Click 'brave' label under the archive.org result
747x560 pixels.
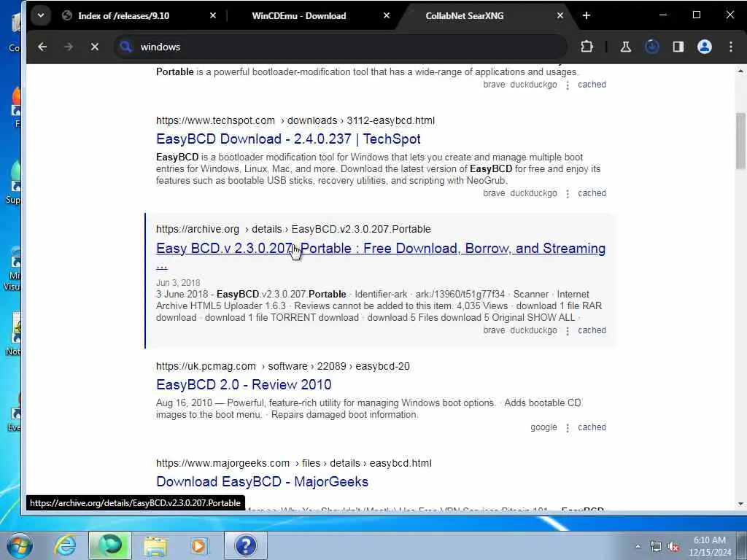pyautogui.click(x=494, y=330)
